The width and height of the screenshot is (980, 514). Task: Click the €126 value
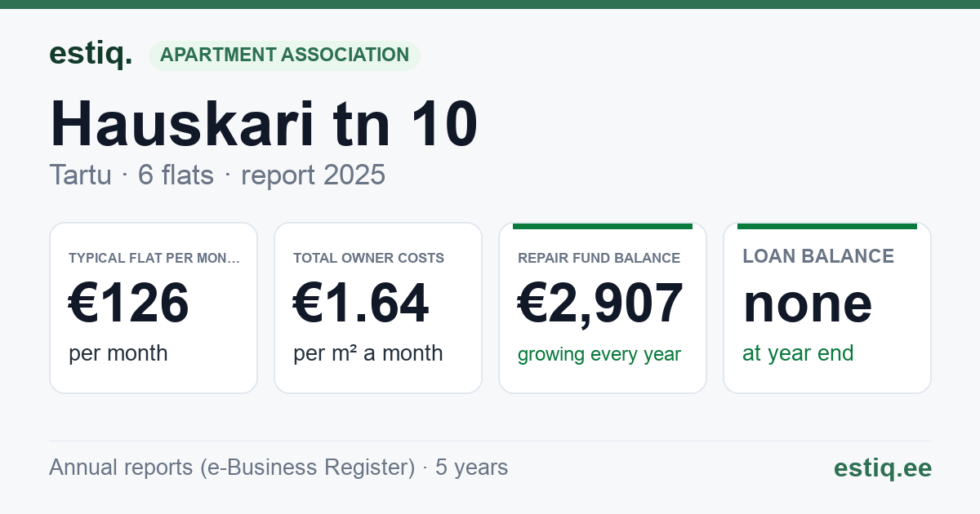point(129,304)
